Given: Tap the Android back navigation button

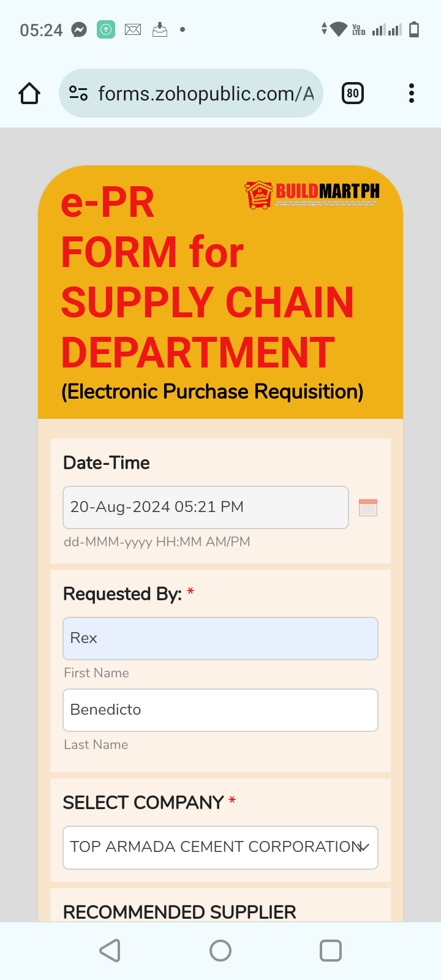Looking at the screenshot, I should pos(110,951).
